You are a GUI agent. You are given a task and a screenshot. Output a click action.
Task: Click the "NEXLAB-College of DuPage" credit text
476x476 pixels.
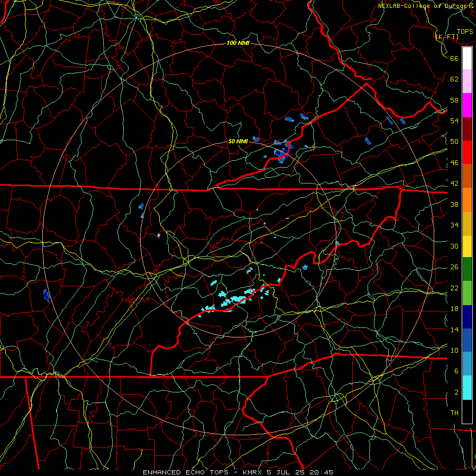[423, 6]
